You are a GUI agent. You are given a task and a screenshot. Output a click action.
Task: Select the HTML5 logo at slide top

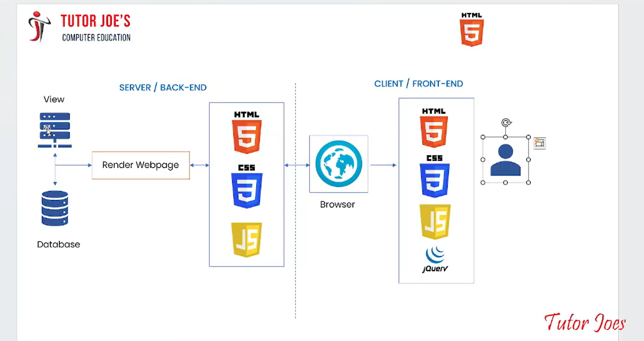coord(472,29)
